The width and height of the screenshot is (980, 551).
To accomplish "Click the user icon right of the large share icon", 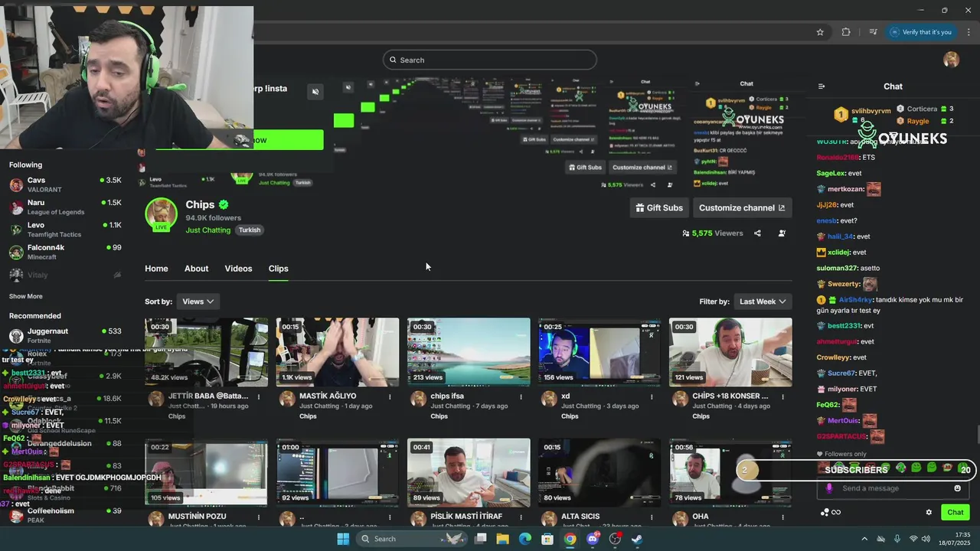I will [782, 233].
